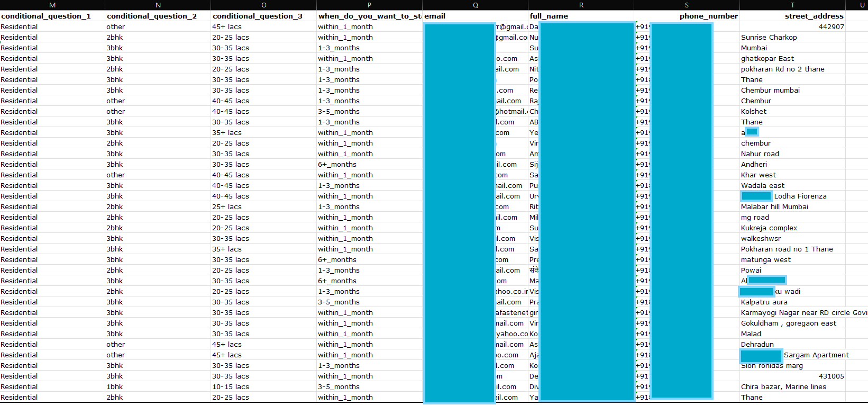Image resolution: width=868 pixels, height=405 pixels.
Task: Select column O header
Action: click(264, 5)
